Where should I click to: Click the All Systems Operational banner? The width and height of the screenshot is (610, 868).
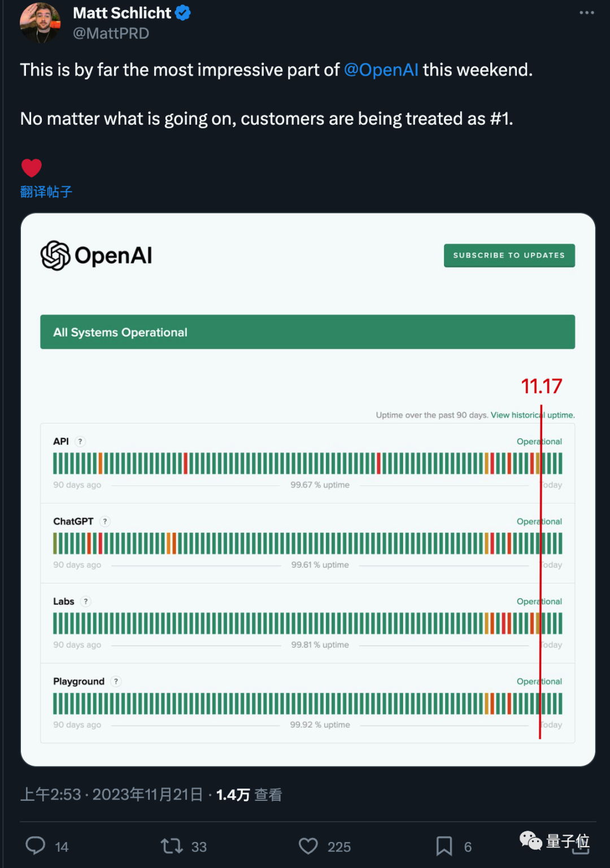click(x=307, y=332)
